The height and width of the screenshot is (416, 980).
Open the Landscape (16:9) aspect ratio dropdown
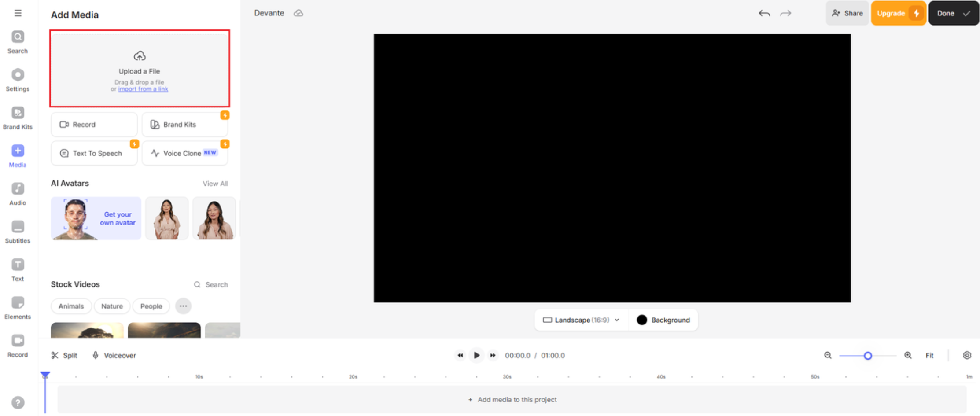pos(580,320)
